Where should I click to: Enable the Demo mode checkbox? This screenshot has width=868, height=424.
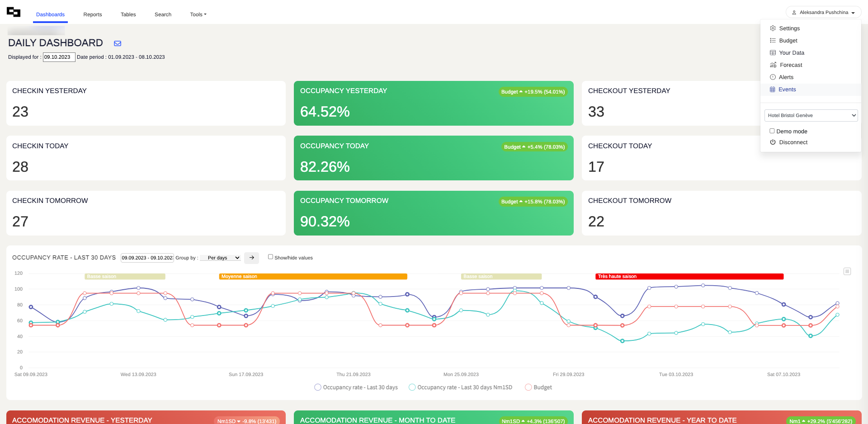click(772, 131)
